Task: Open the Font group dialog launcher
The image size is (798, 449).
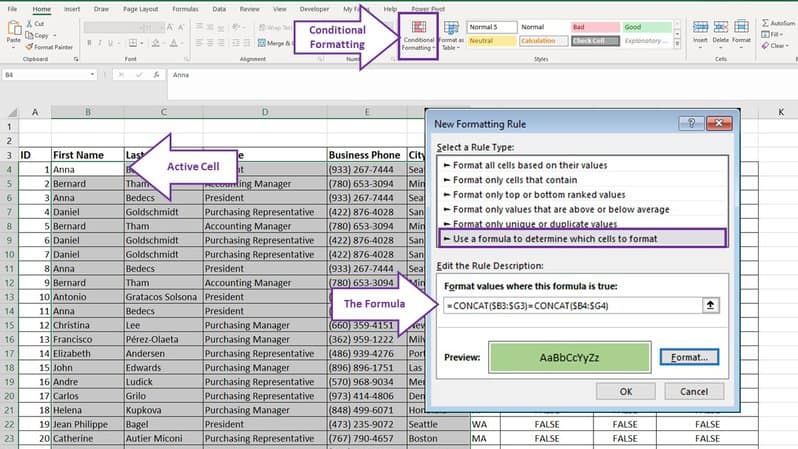Action: pyautogui.click(x=187, y=59)
